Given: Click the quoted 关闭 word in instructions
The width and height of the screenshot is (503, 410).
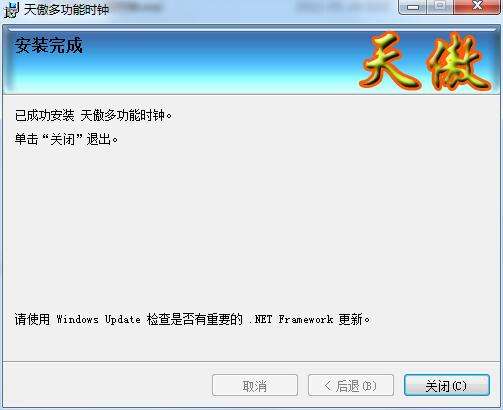Looking at the screenshot, I should [63, 139].
